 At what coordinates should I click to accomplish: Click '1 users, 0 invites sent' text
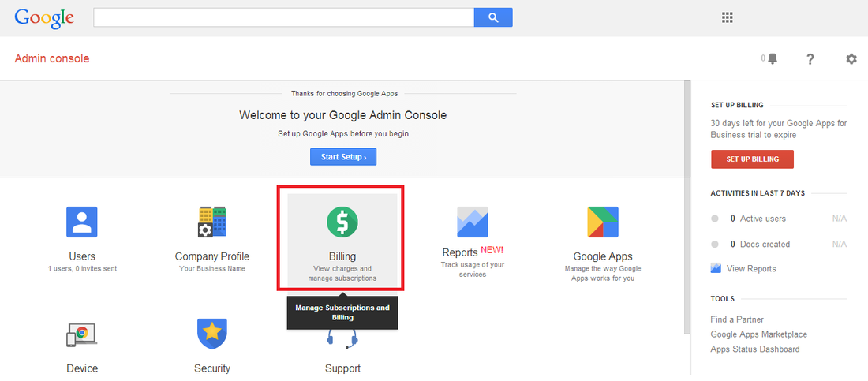(x=82, y=268)
